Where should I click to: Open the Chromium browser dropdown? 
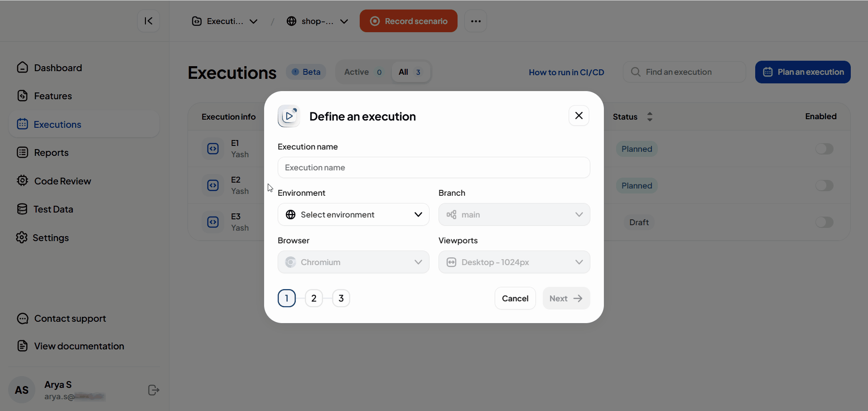pos(353,262)
